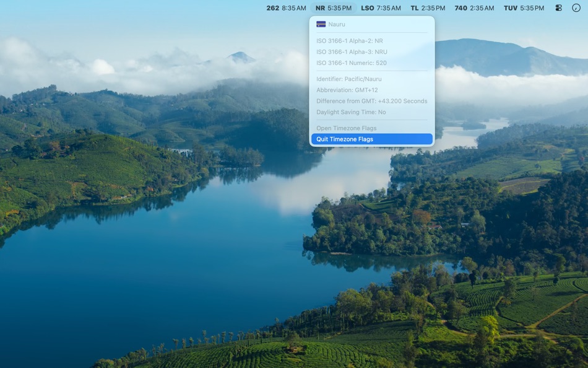Open the 262 8:35 AM timezone menu
Viewport: 588px width, 368px height.
click(285, 8)
